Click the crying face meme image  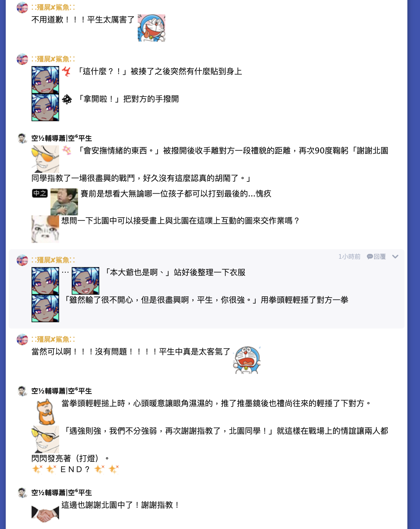tap(45, 229)
